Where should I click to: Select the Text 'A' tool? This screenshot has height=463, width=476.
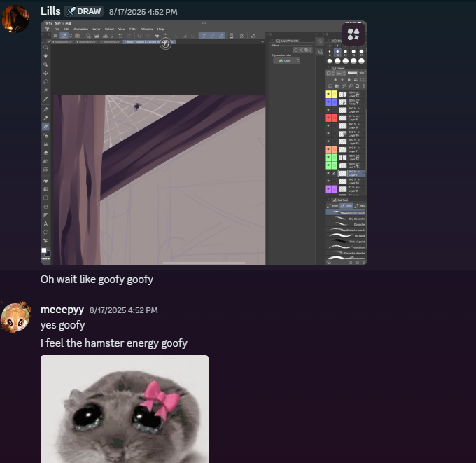point(45,224)
